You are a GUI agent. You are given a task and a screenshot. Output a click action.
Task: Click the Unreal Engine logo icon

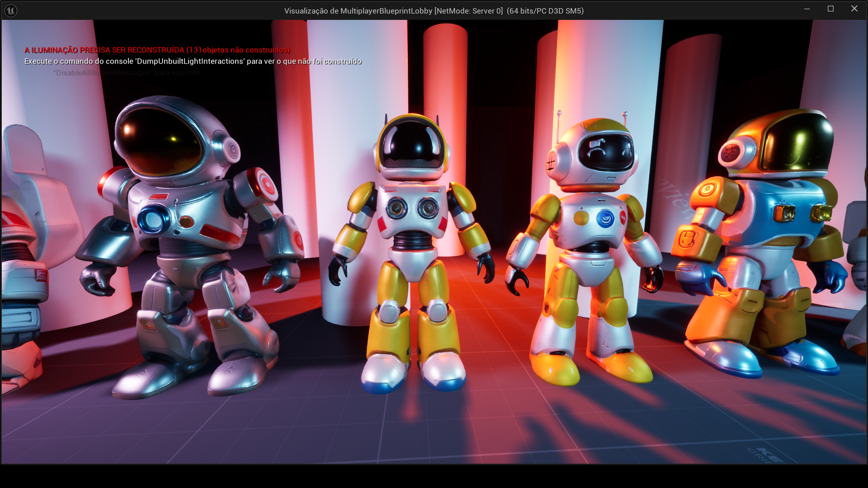[x=11, y=10]
